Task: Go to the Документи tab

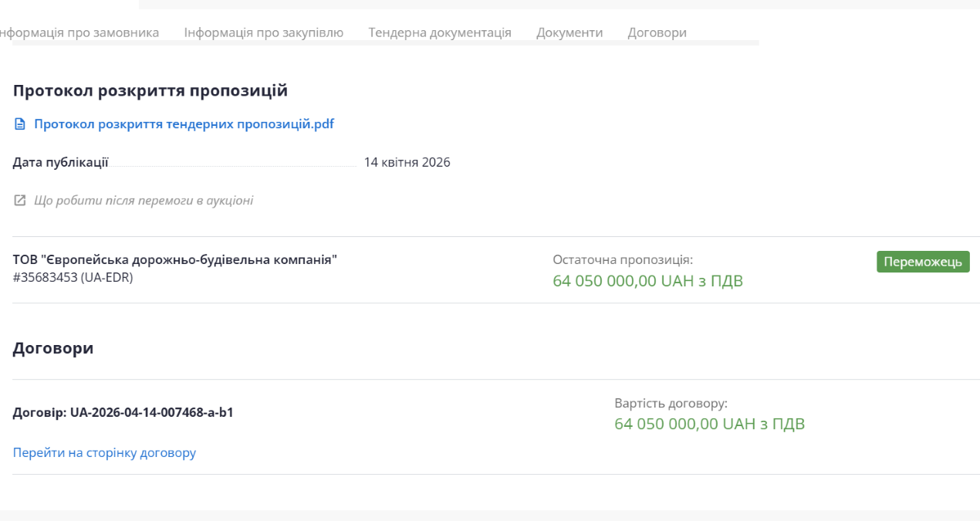Action: coord(569,32)
